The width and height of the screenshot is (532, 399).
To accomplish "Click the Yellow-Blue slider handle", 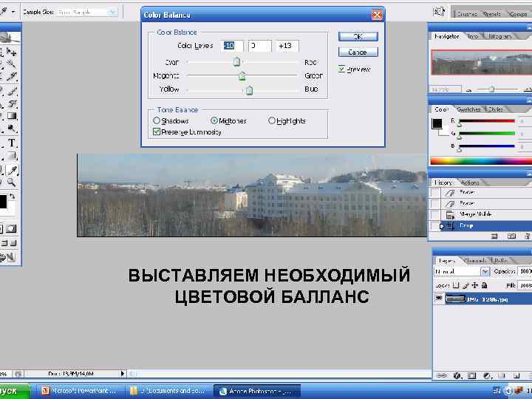I will click(250, 90).
